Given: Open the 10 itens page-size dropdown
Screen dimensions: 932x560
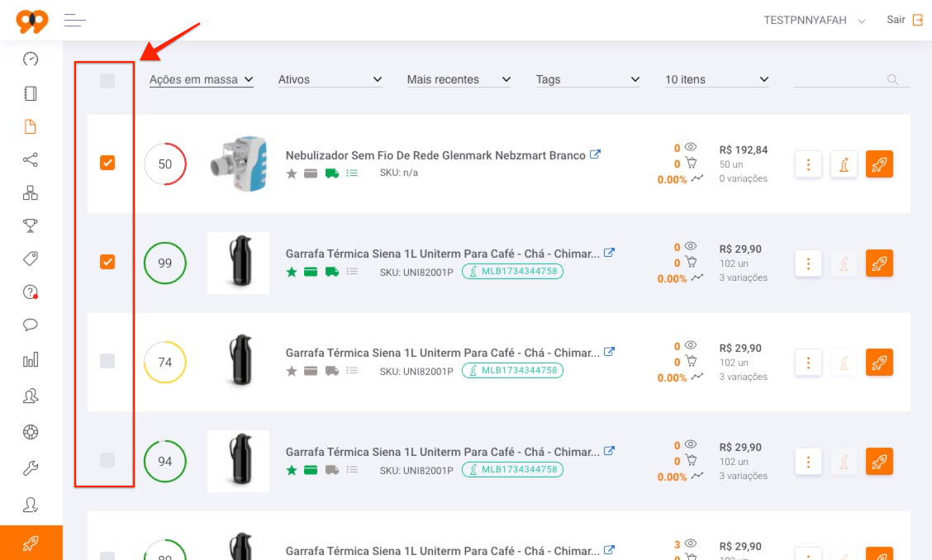Looking at the screenshot, I should coord(717,79).
